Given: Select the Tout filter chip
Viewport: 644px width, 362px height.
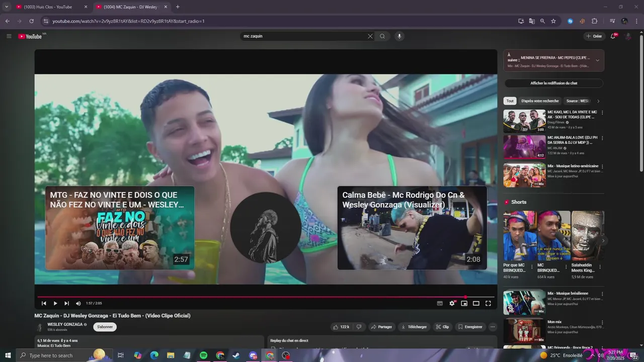Looking at the screenshot, I should [510, 101].
